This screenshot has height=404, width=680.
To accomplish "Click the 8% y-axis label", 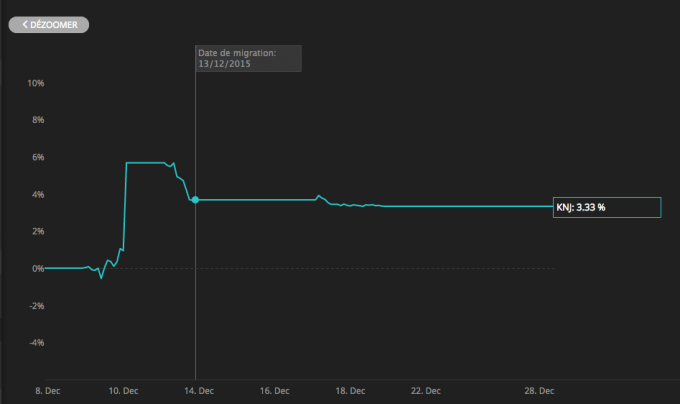I will click(x=38, y=120).
